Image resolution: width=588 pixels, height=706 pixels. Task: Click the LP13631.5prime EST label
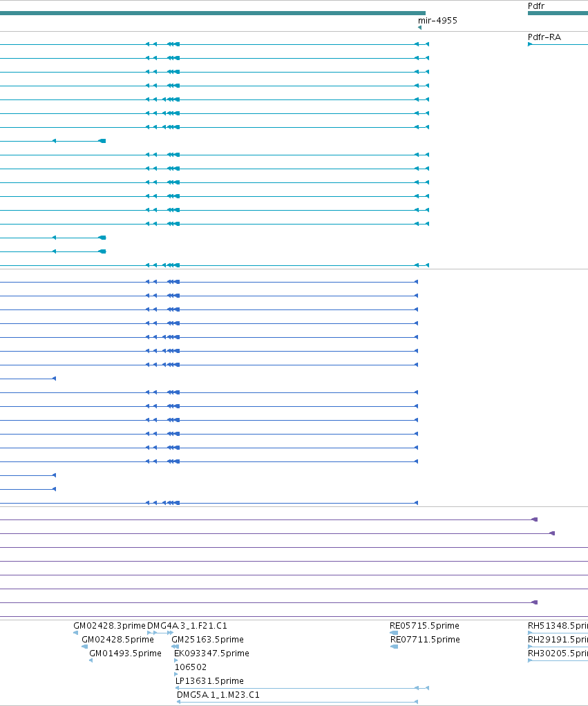(209, 681)
